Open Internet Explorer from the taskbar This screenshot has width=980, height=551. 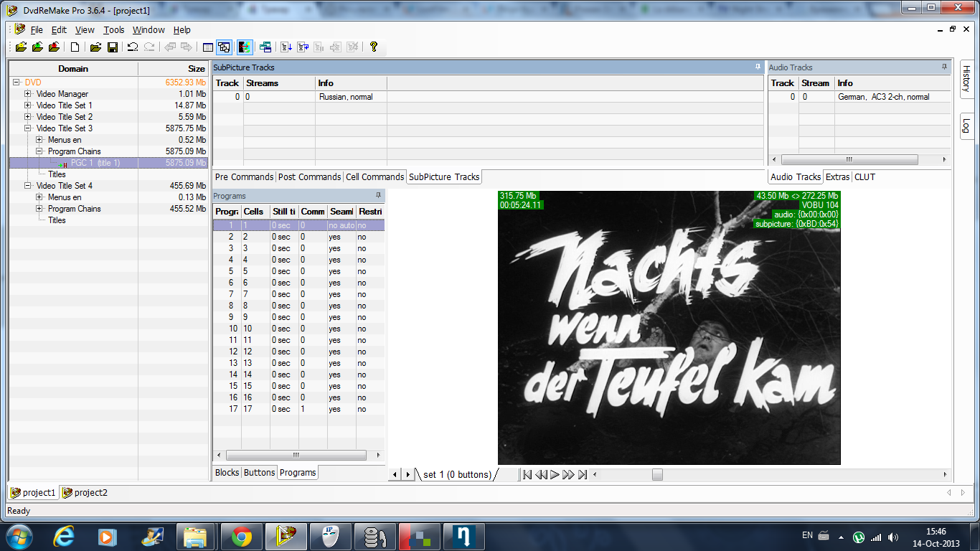(65, 537)
